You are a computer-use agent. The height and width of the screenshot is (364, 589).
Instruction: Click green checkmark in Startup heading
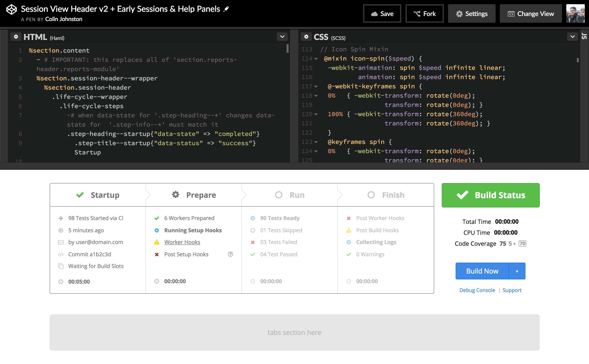point(80,195)
